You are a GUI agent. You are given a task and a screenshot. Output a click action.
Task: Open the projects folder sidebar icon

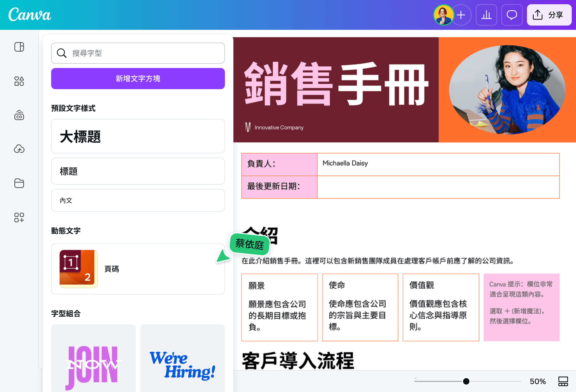click(x=19, y=183)
